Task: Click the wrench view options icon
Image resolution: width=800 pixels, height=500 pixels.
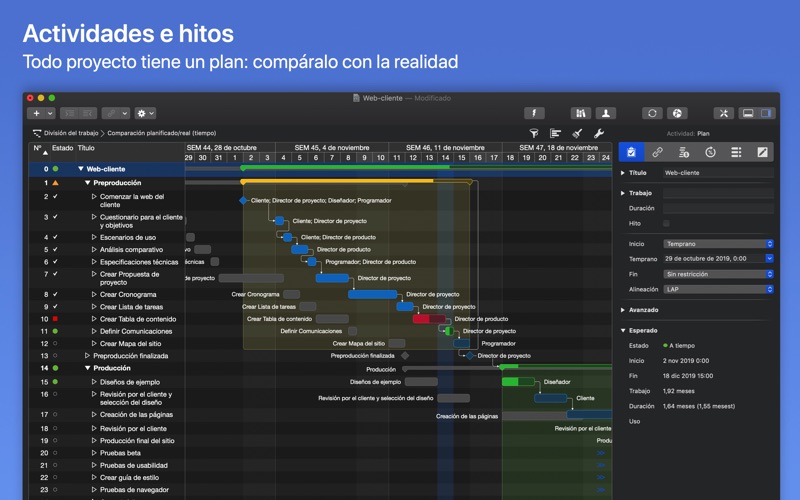Action: coord(598,133)
